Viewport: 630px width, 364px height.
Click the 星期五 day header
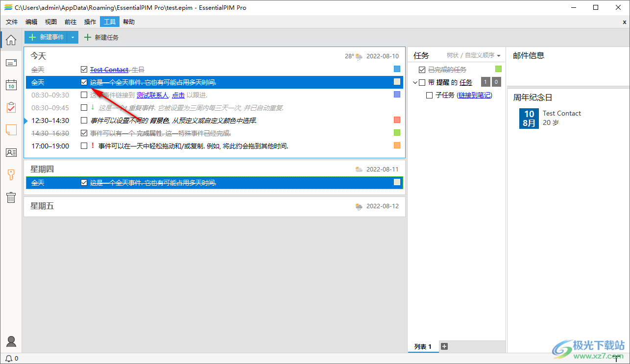pyautogui.click(x=42, y=206)
